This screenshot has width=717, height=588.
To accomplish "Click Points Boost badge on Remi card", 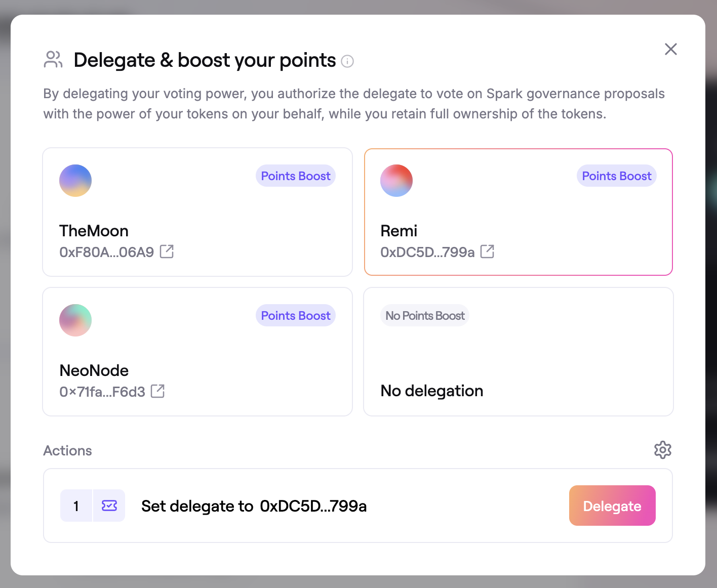I will click(616, 176).
